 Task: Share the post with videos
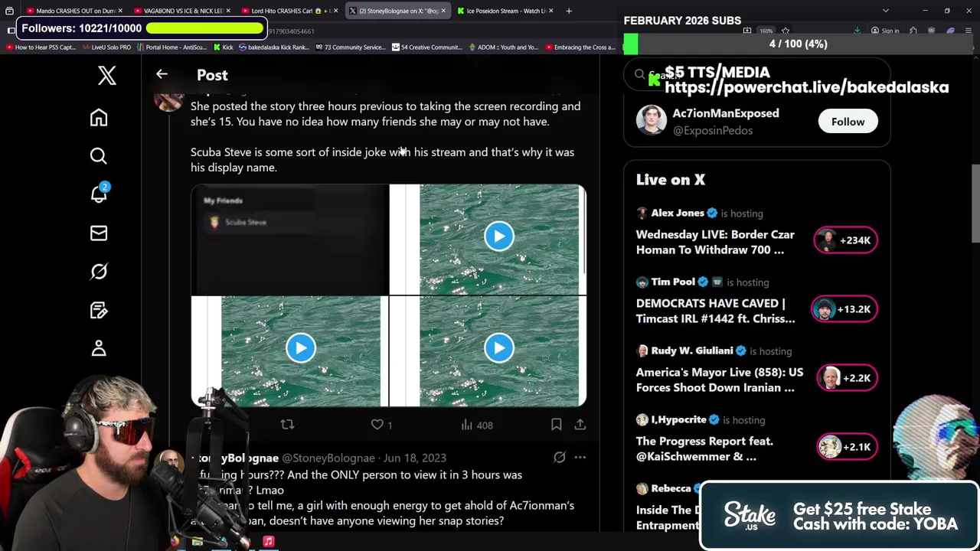[580, 424]
